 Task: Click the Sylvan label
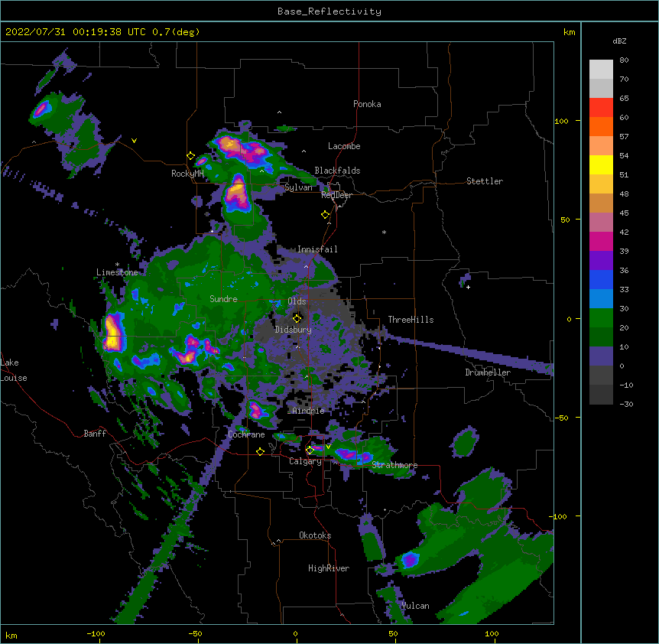(298, 187)
